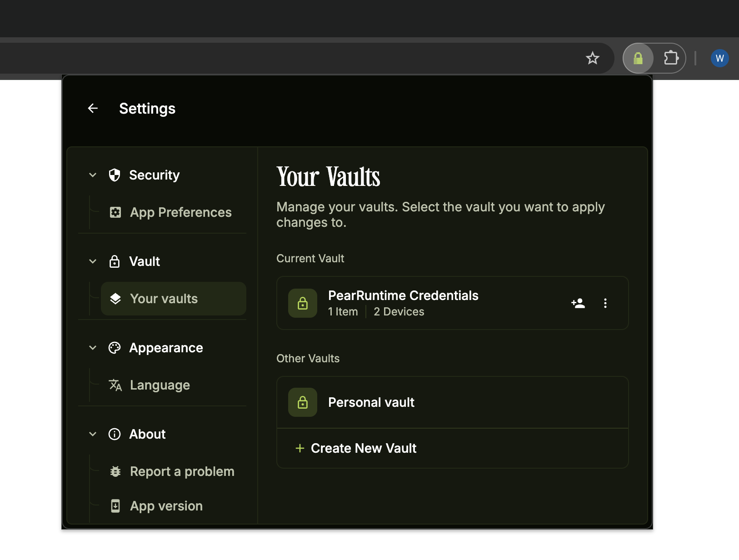Click the 'Your Vaults' heading
The height and width of the screenshot is (560, 739).
328,177
